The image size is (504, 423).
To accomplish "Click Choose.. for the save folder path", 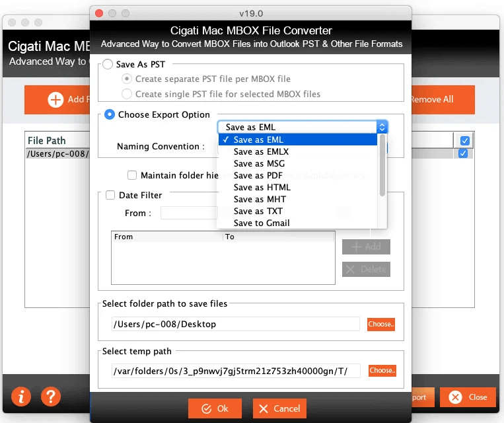I will (x=381, y=325).
